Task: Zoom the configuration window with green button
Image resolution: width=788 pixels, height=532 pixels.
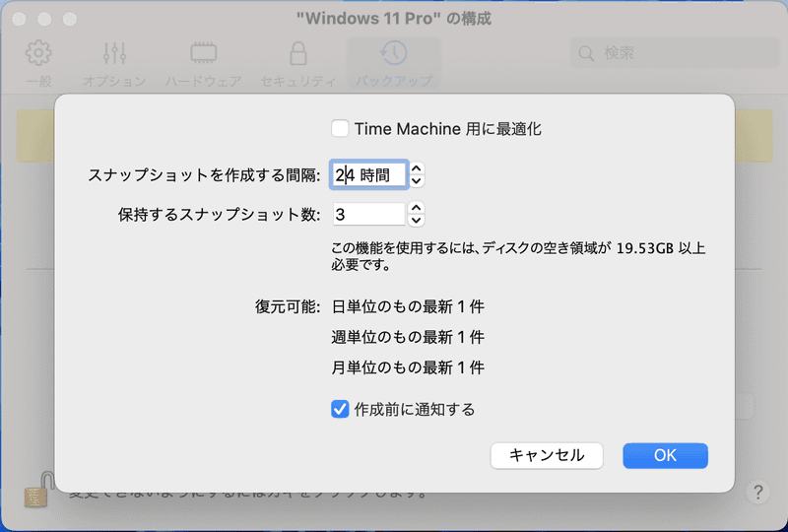Action: [70, 19]
